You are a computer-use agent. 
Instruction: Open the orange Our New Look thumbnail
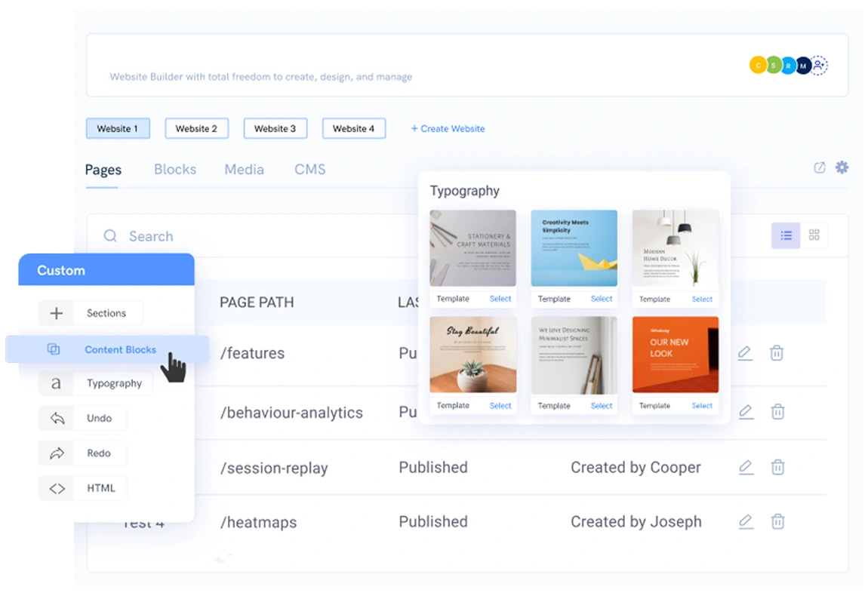click(x=675, y=355)
